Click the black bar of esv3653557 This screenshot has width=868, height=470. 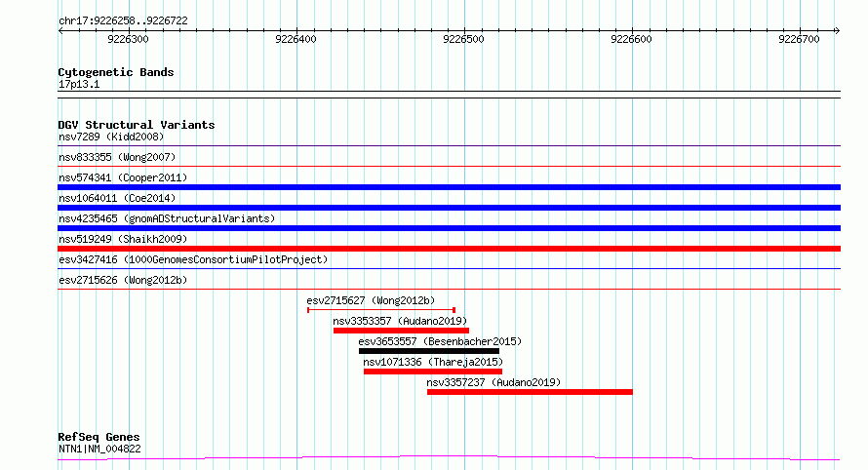point(429,351)
